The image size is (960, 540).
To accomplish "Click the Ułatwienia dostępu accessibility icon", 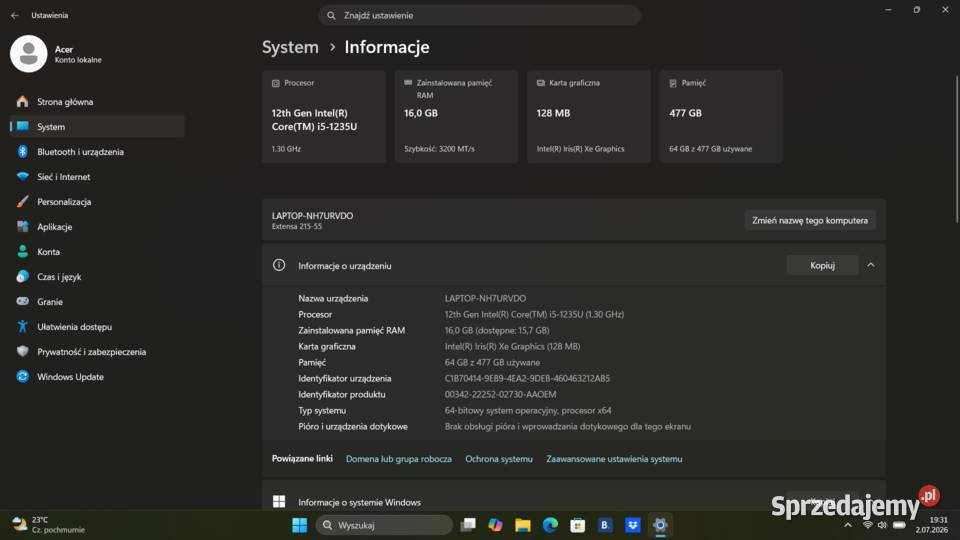I will click(x=23, y=326).
